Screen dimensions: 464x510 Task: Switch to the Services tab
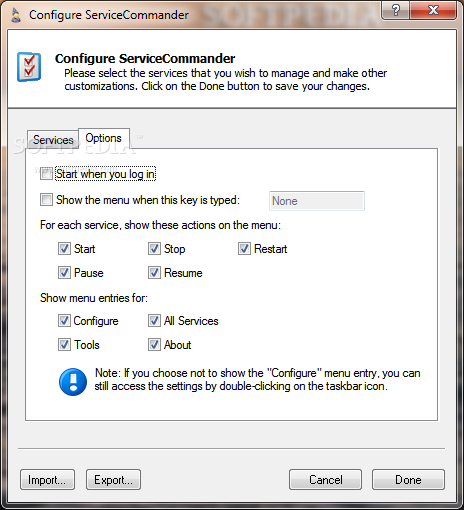[x=53, y=140]
